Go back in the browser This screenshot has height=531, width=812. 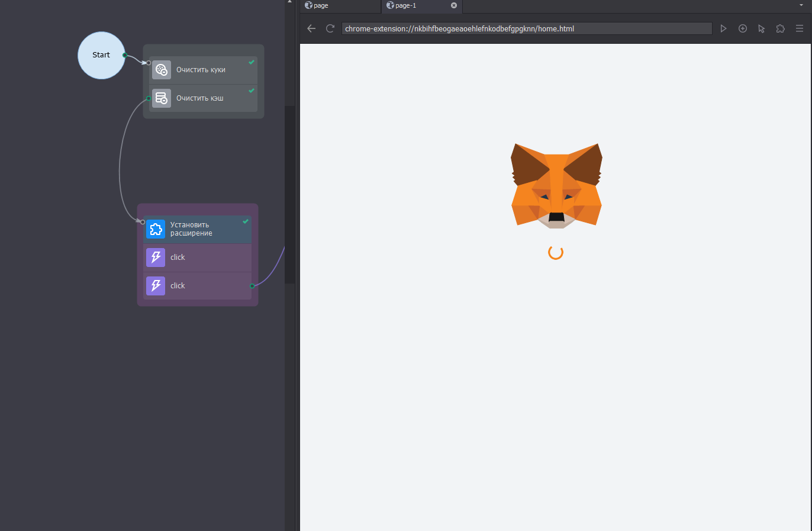(x=311, y=28)
